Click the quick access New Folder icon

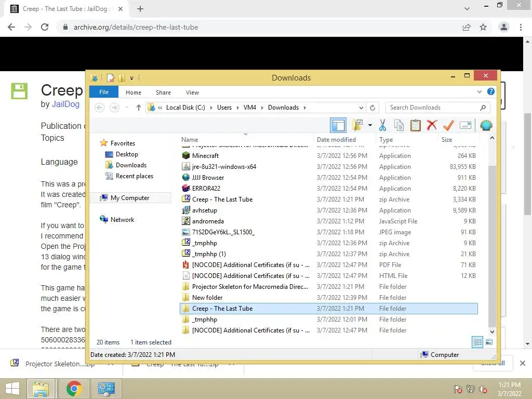122,78
